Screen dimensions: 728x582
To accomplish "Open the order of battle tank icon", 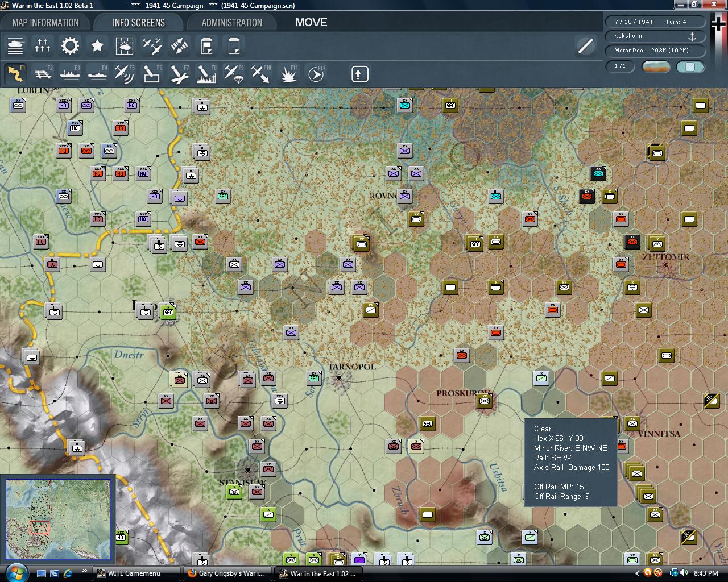I will coord(15,46).
